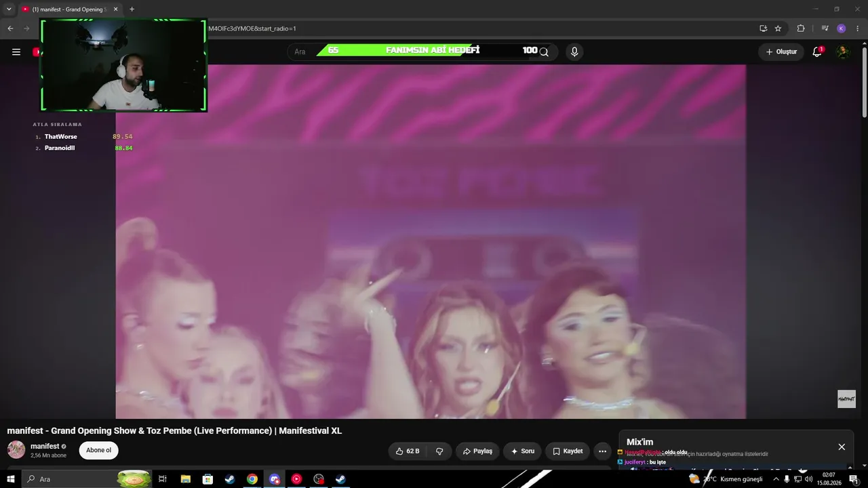Go back with the browser back arrow
Image resolution: width=868 pixels, height=488 pixels.
pyautogui.click(x=10, y=28)
